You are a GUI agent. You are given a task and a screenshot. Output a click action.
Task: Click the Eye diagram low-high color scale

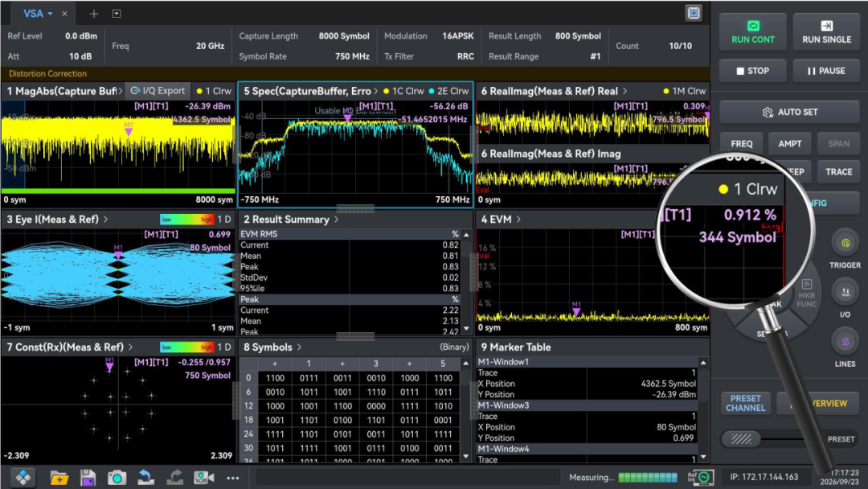tap(186, 220)
